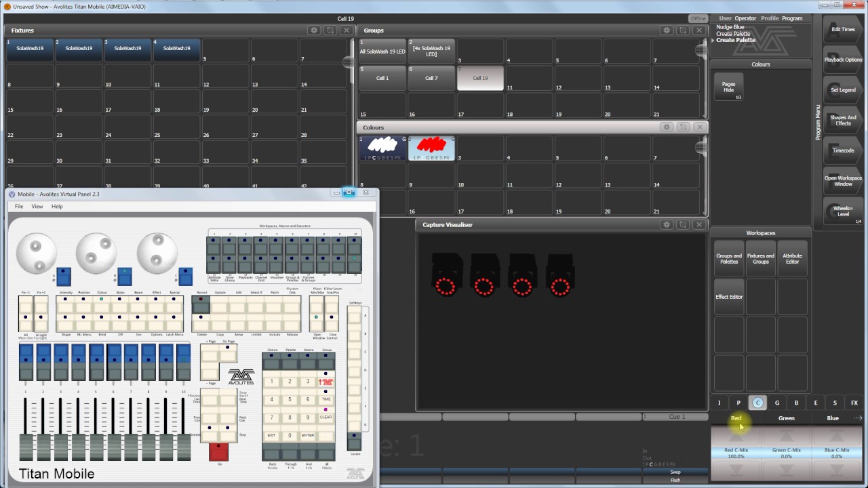
Task: Select the E attribute bank
Action: [815, 403]
